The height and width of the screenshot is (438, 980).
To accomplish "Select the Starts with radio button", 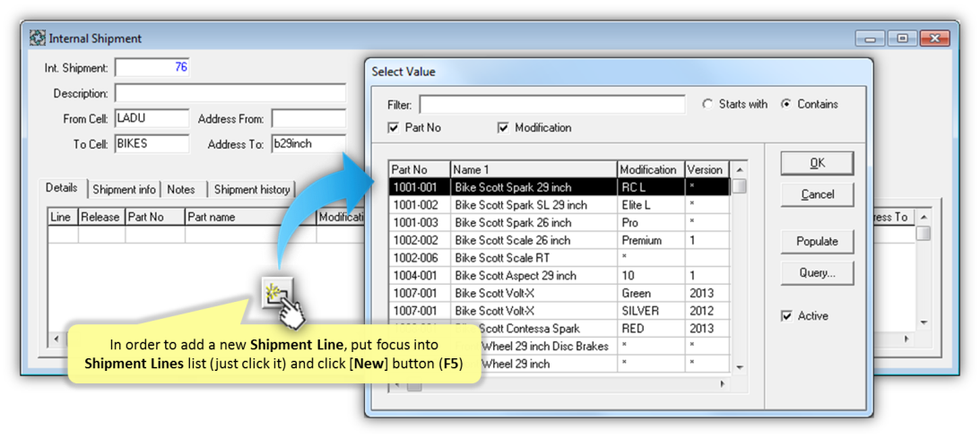I will [707, 104].
